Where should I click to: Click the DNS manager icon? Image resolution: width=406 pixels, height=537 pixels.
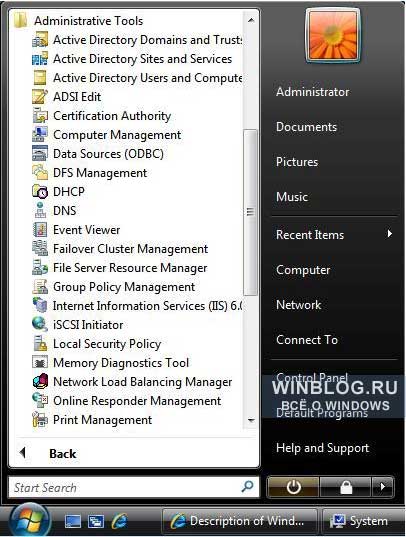40,211
